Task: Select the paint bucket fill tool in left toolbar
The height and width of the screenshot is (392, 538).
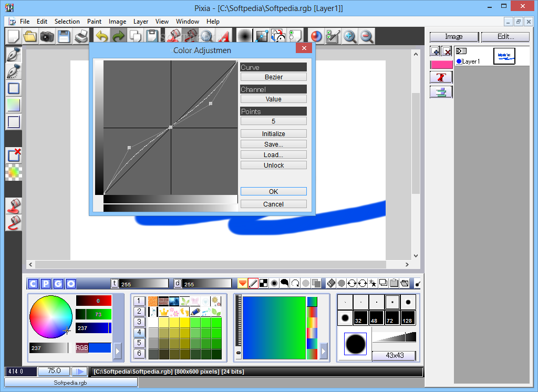Action: (x=14, y=206)
